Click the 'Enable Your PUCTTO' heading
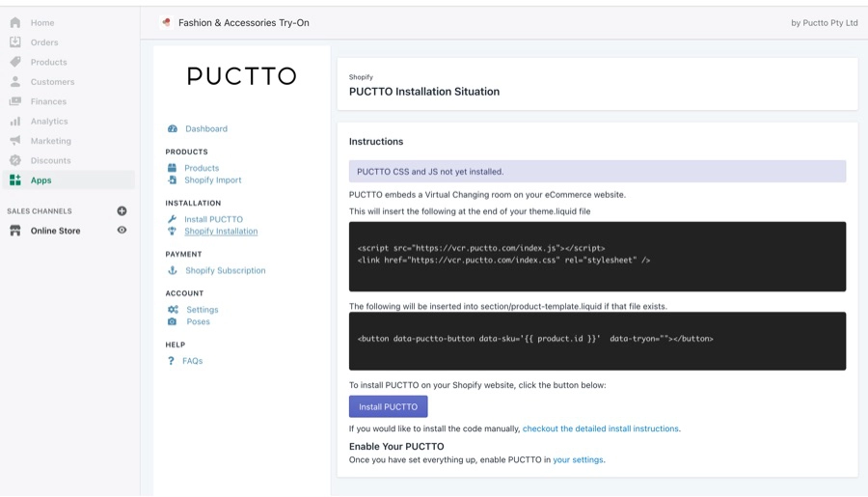This screenshot has width=868, height=497. click(x=396, y=446)
